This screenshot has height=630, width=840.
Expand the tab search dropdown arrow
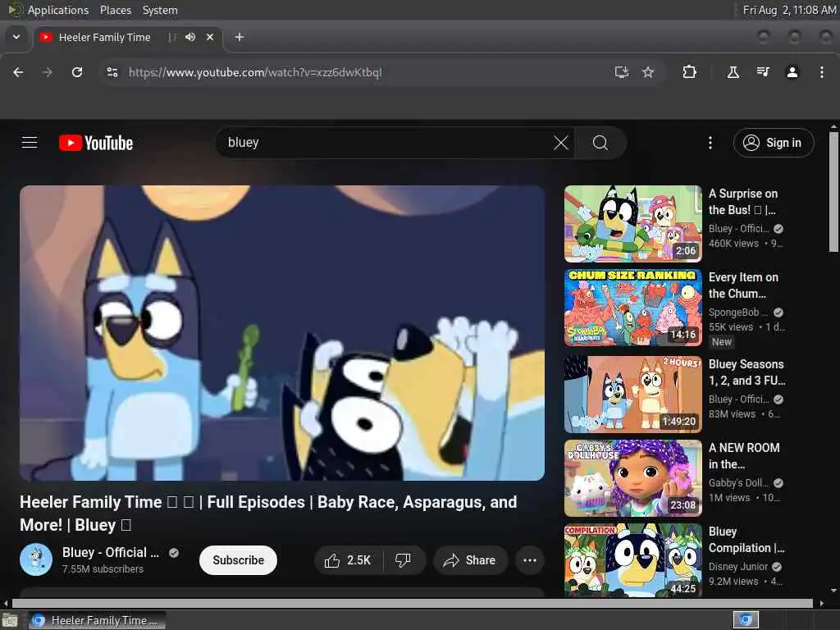pyautogui.click(x=16, y=37)
